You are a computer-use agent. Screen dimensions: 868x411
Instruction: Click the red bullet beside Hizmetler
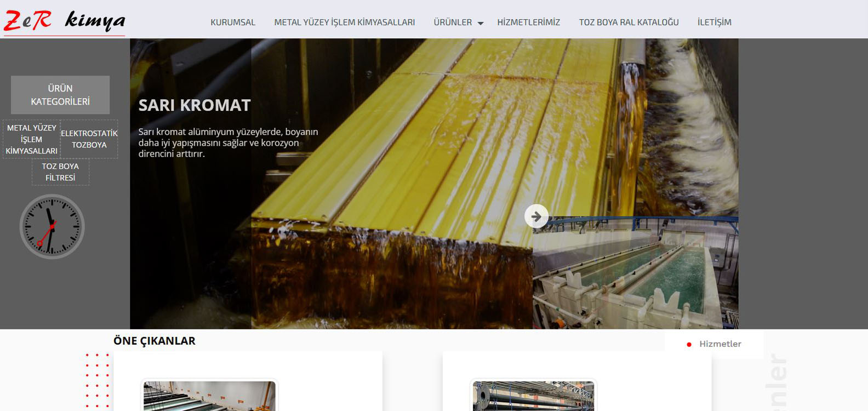pyautogui.click(x=689, y=344)
